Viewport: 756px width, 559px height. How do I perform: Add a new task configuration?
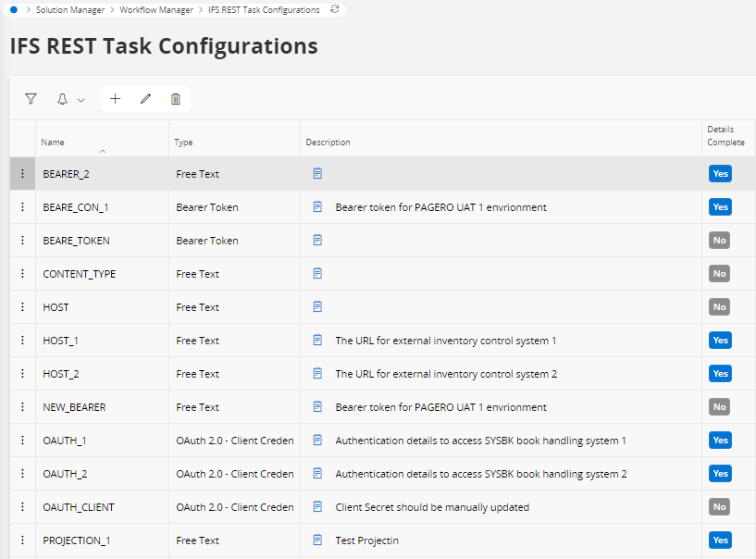coord(115,98)
